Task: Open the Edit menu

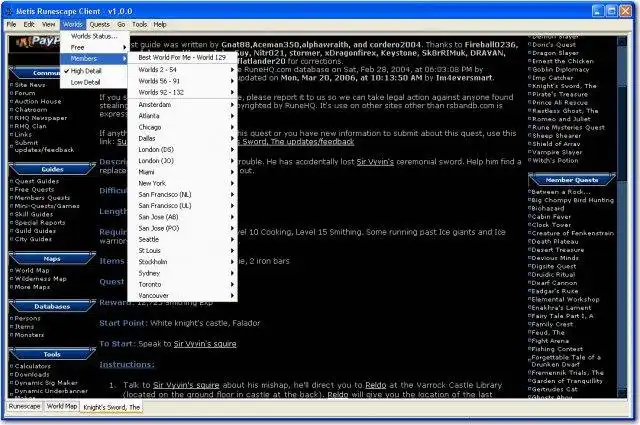Action: [x=29, y=24]
